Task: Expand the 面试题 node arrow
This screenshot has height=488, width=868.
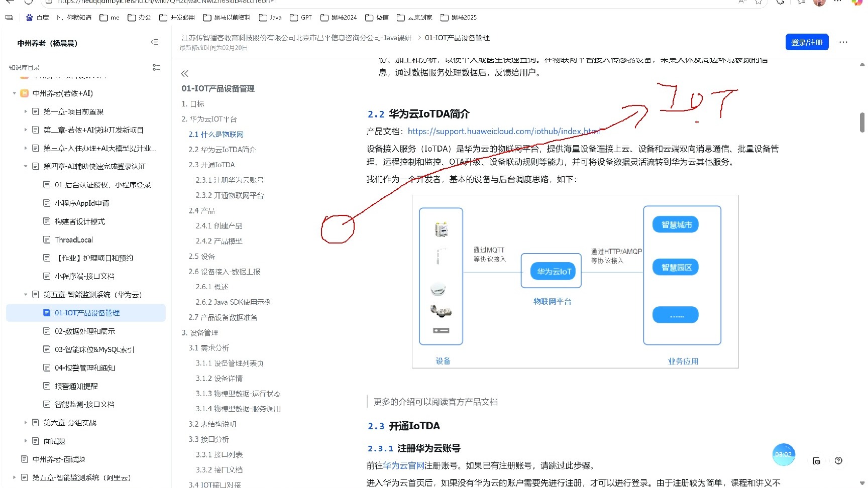Action: click(25, 441)
